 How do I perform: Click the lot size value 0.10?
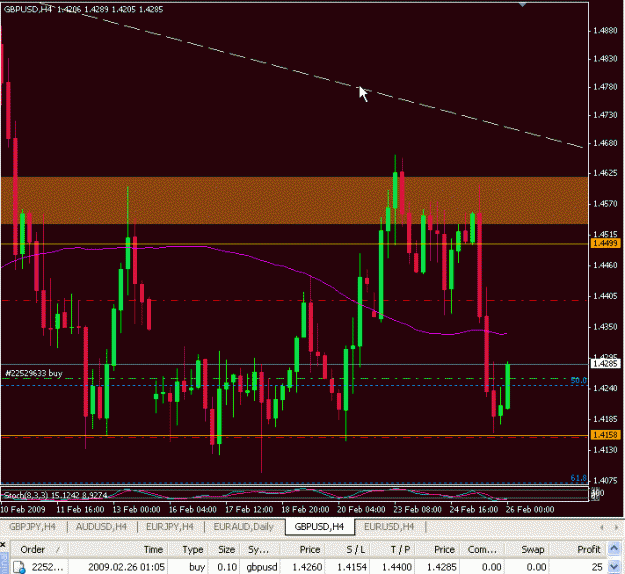[227, 567]
